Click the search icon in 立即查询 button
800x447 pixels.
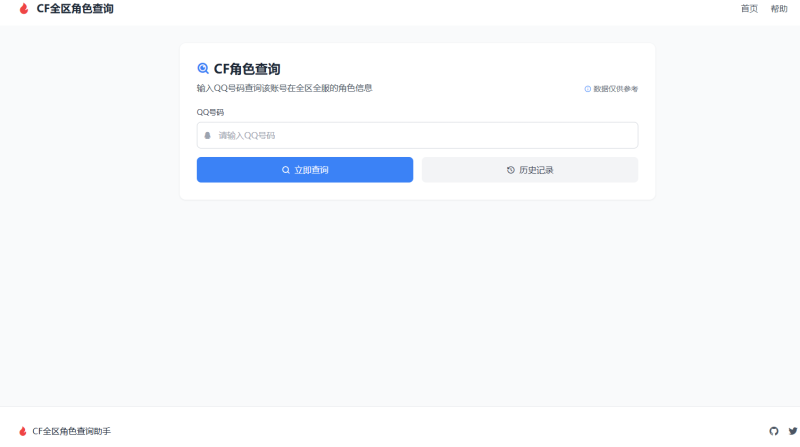[286, 170]
